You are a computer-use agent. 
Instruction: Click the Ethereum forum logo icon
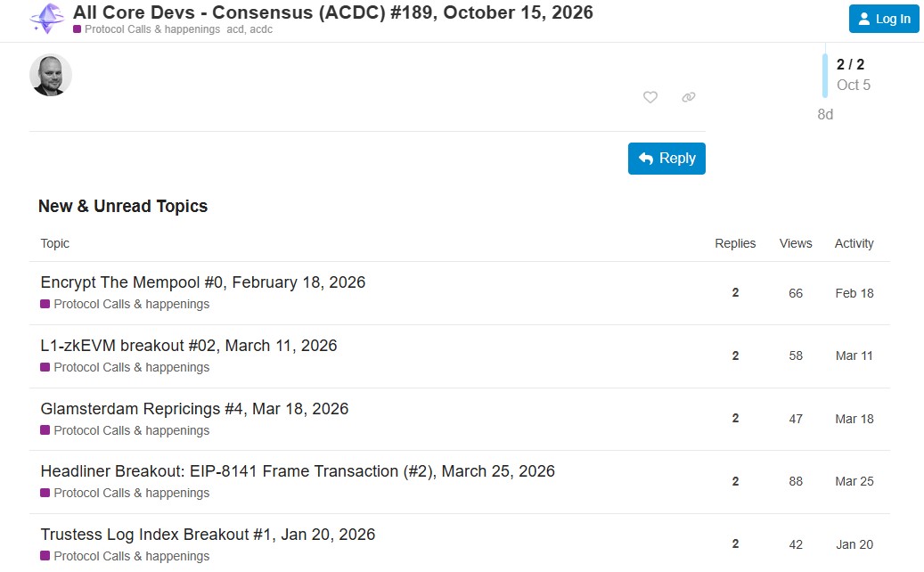click(x=47, y=19)
